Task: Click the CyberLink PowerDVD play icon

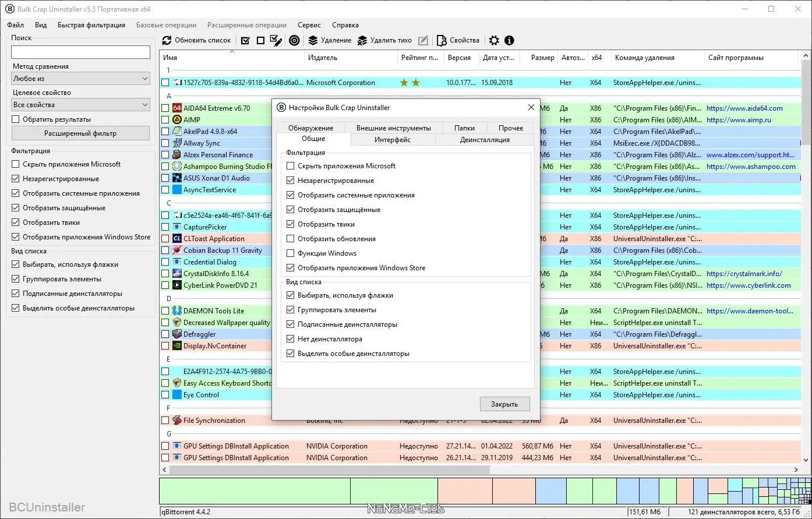Action: 177,285
